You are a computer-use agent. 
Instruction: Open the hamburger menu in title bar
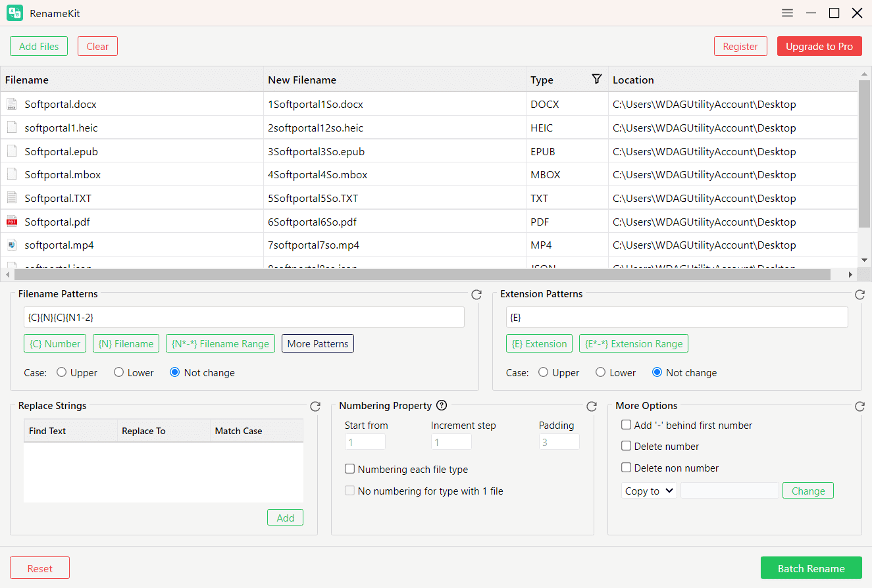coord(787,13)
